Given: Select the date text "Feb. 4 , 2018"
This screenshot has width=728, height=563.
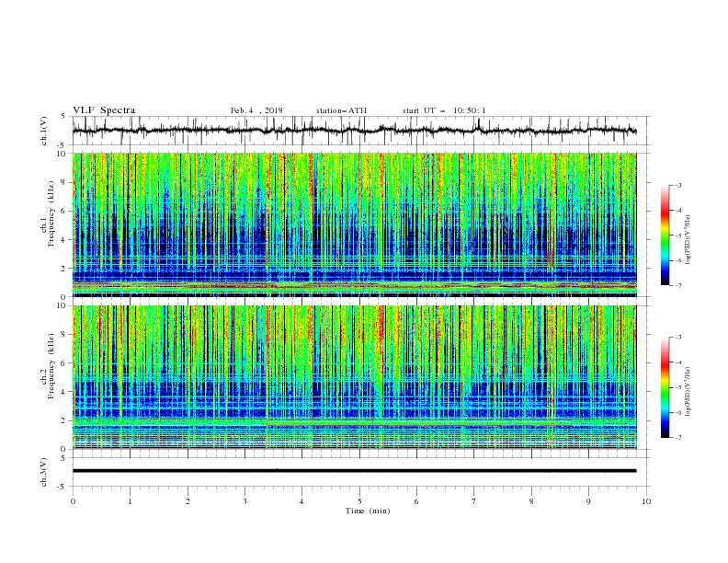Looking at the screenshot, I should (256, 110).
